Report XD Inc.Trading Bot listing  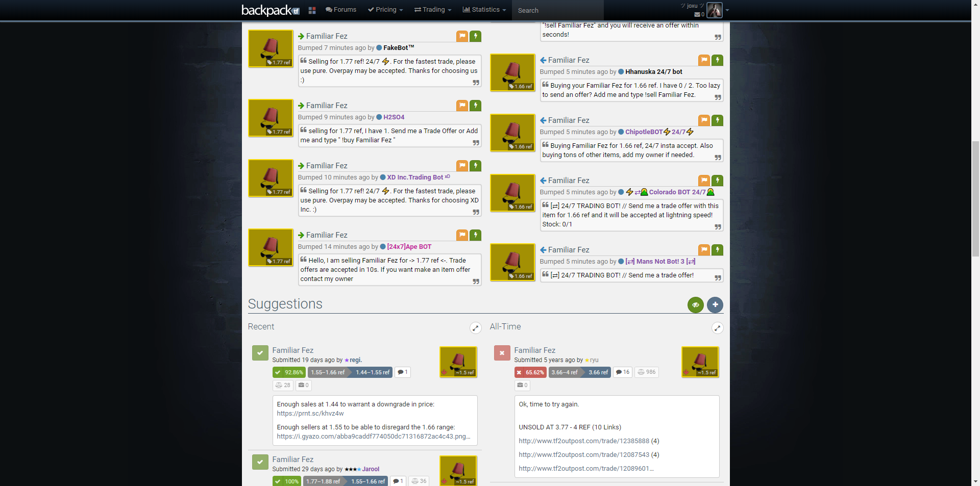[462, 166]
